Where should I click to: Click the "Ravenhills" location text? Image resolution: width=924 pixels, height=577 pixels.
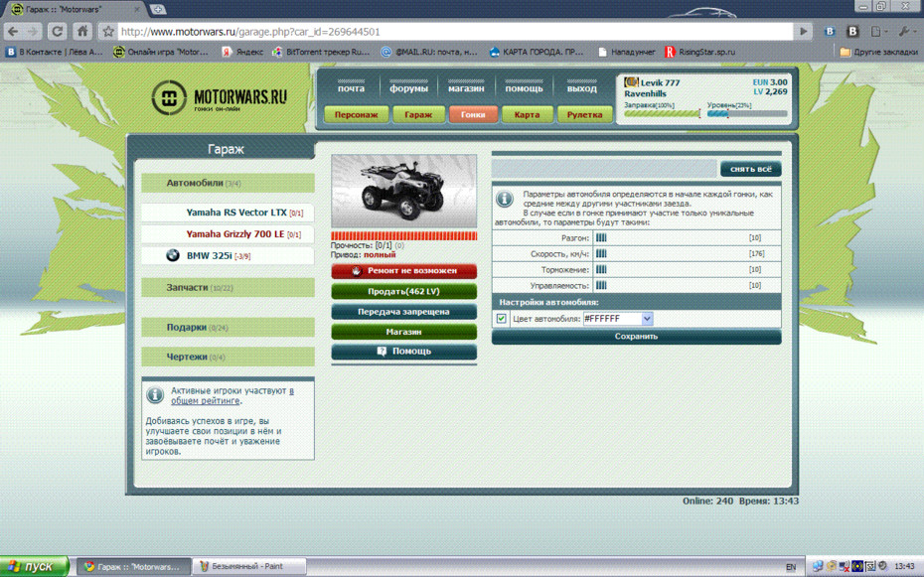coord(645,93)
